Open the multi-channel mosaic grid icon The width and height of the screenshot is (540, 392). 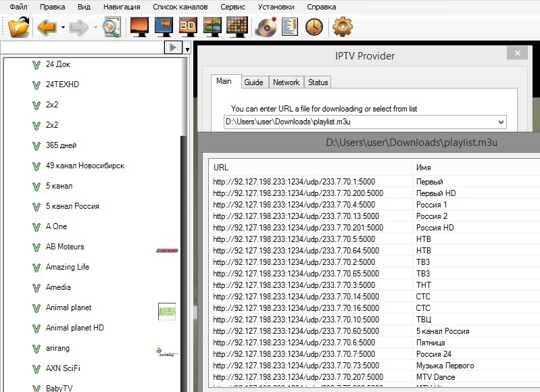point(237,28)
